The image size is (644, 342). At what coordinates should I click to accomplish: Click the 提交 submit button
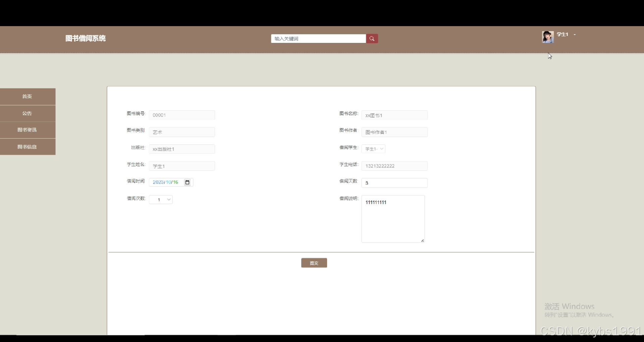(x=314, y=263)
